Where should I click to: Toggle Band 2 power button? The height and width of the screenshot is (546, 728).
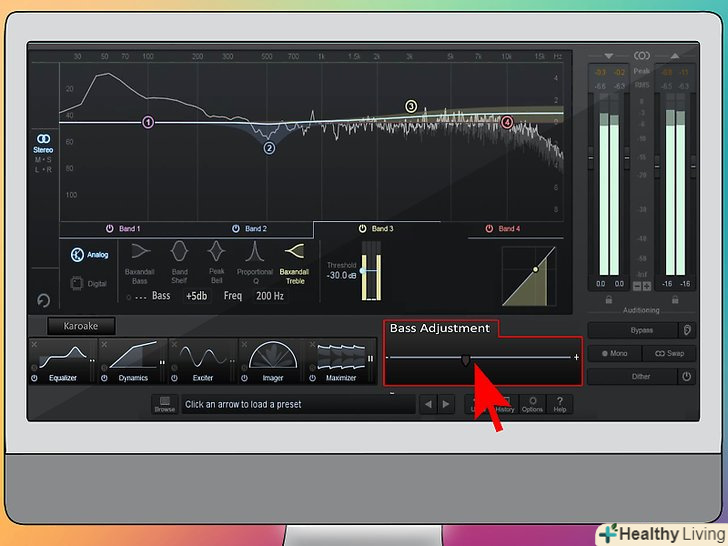pos(236,228)
